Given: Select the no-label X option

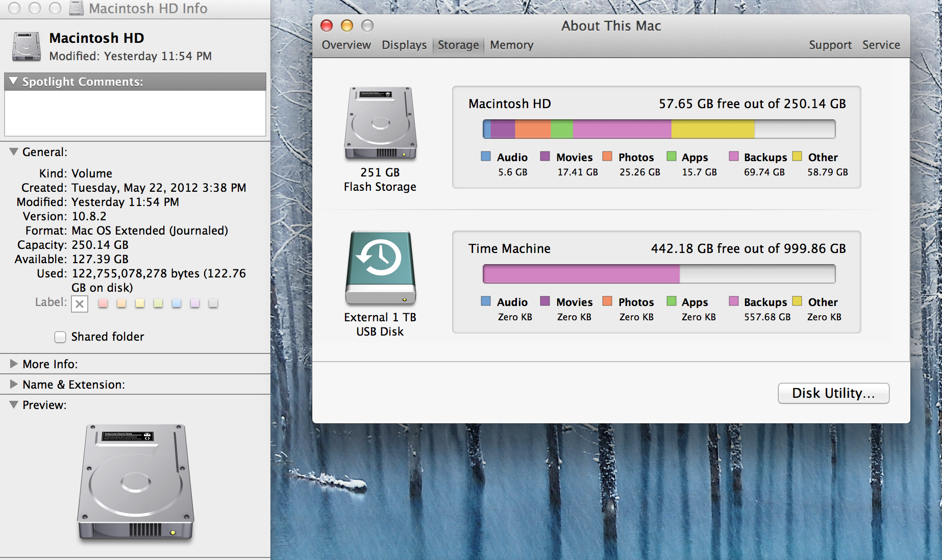Looking at the screenshot, I should coord(80,304).
